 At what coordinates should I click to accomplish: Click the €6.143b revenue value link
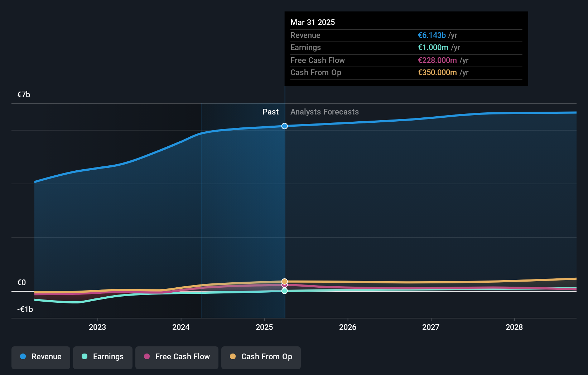click(x=432, y=35)
